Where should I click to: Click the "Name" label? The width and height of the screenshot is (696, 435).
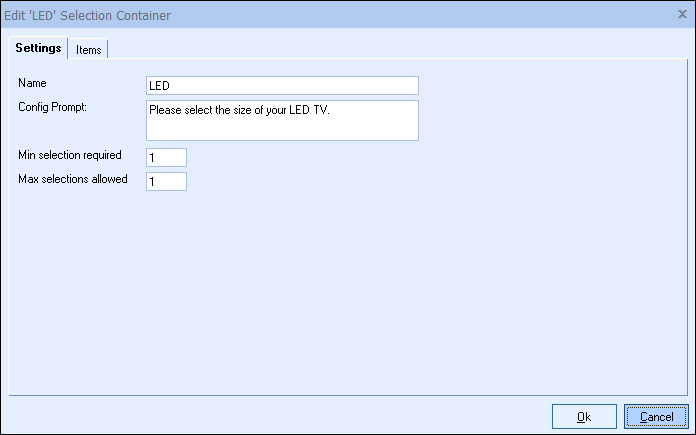32,83
